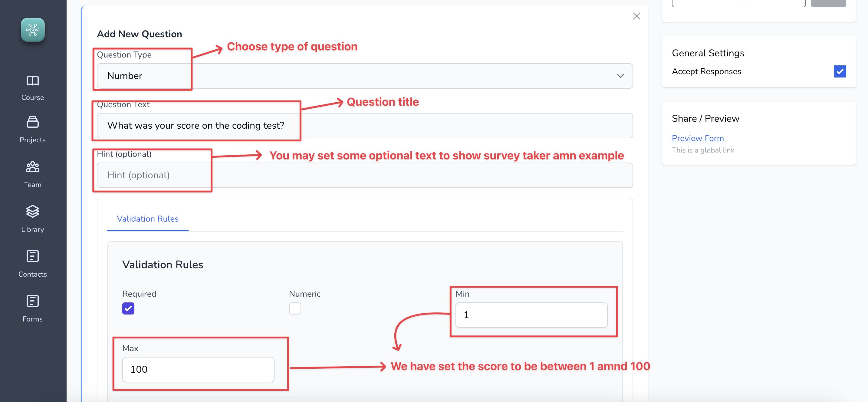Click the Min value field

tap(531, 315)
